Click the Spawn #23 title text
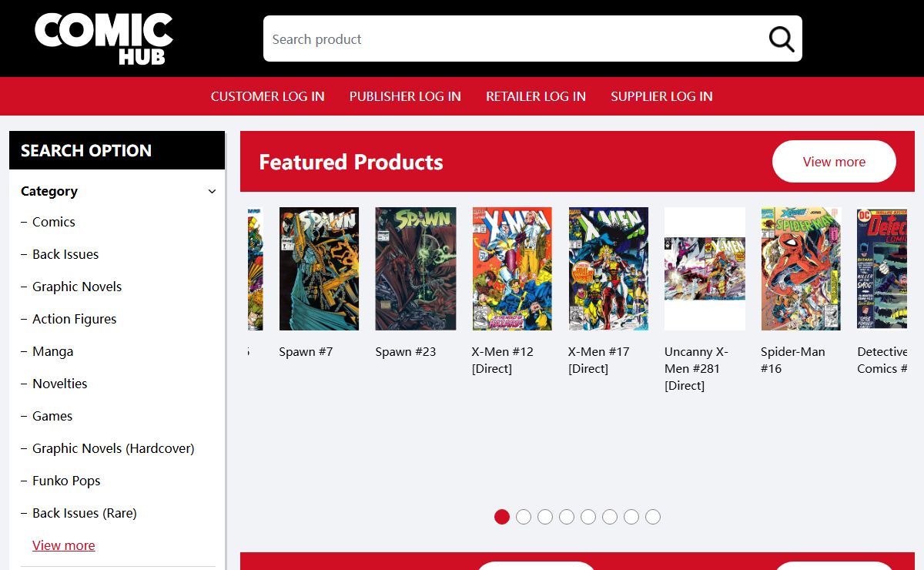924x570 pixels. 406,352
